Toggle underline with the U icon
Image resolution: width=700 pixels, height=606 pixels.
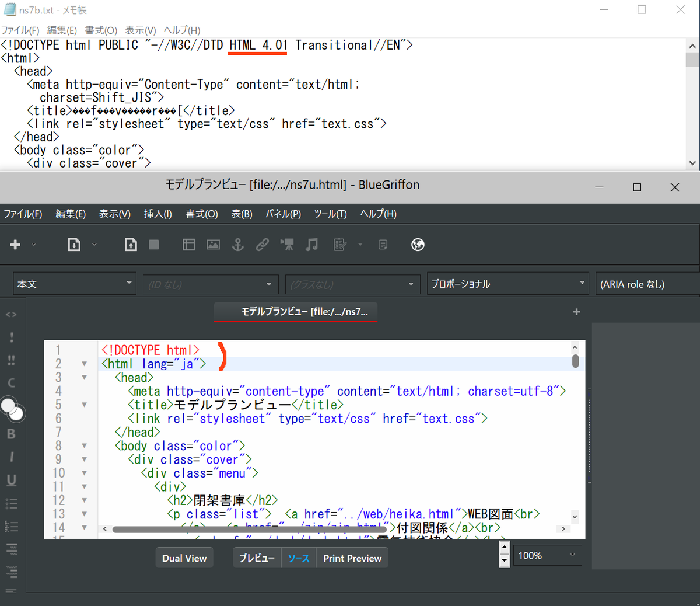(x=11, y=480)
